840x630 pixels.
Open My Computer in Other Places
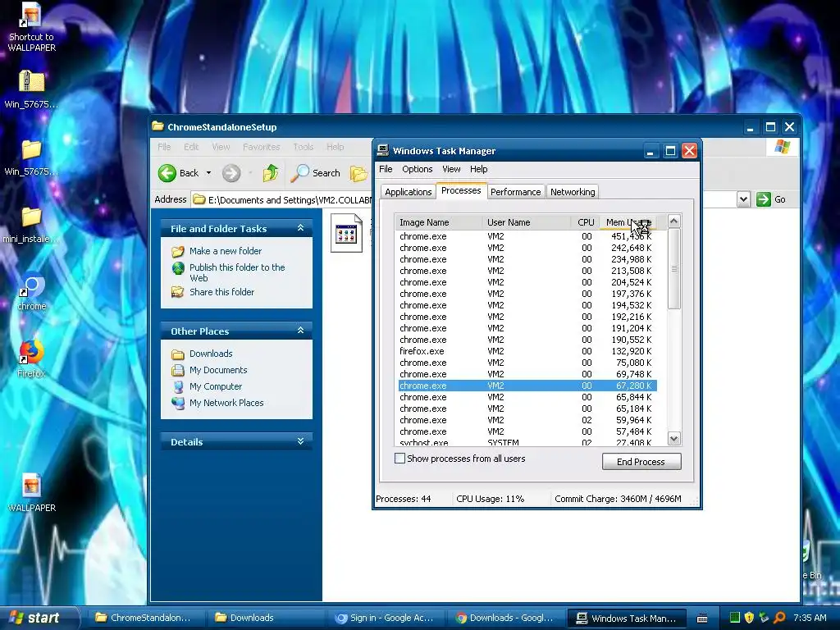216,386
